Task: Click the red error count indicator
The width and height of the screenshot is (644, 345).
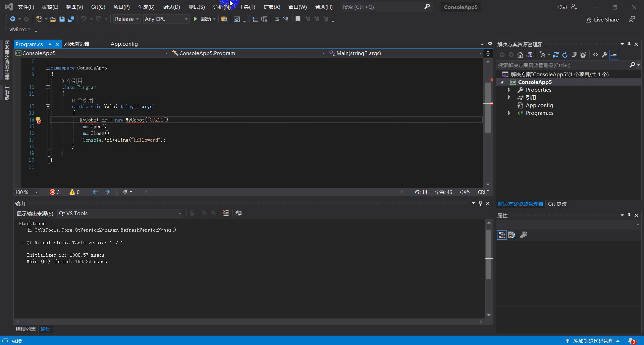Action: click(55, 192)
